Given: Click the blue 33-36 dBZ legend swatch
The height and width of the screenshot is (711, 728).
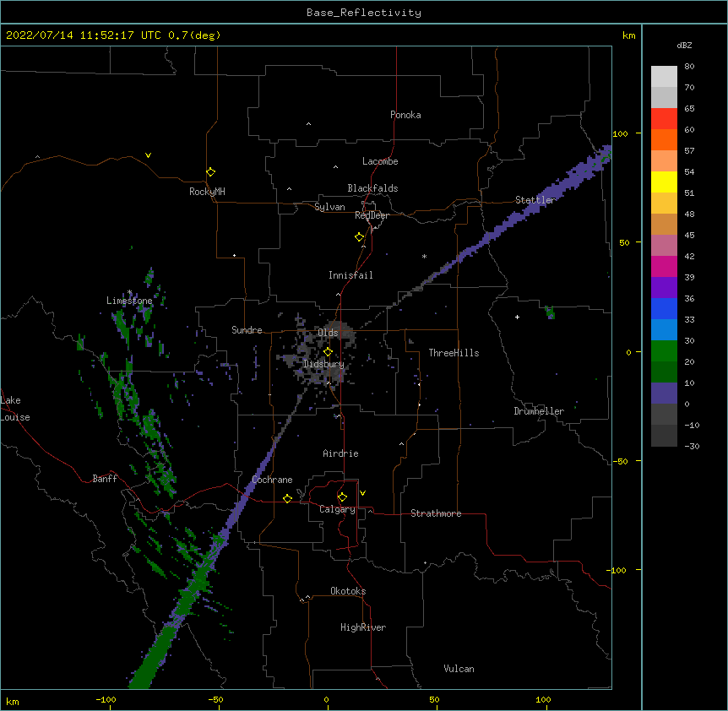Looking at the screenshot, I should click(664, 308).
